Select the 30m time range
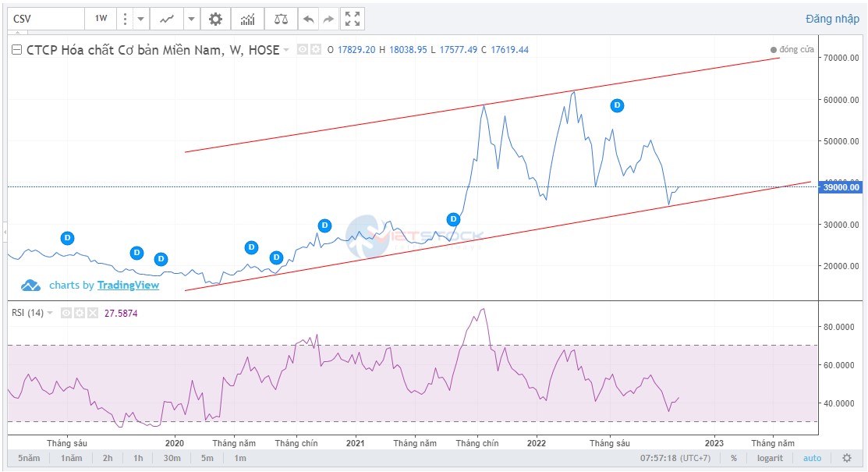Screen dimensions: 868x472 click(172, 458)
